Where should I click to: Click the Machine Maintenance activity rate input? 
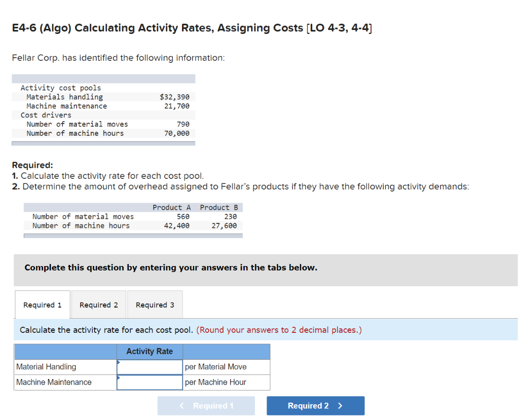(x=149, y=382)
